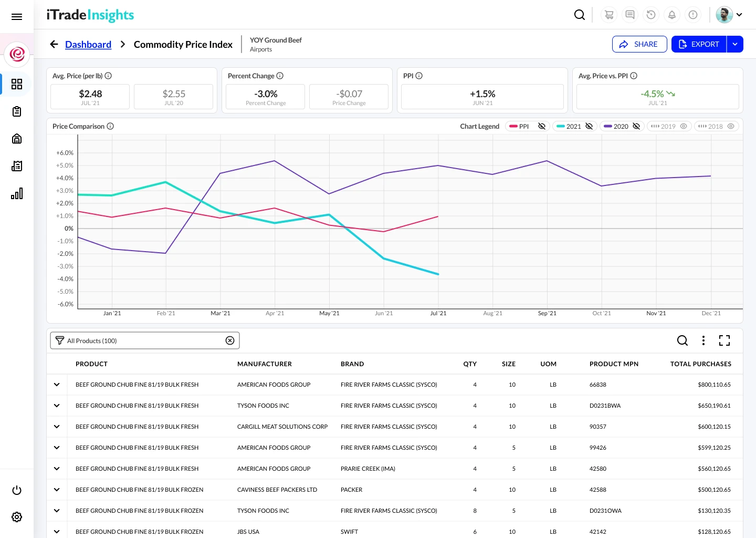
Task: Show the 2019 series in legend
Action: pyautogui.click(x=684, y=126)
